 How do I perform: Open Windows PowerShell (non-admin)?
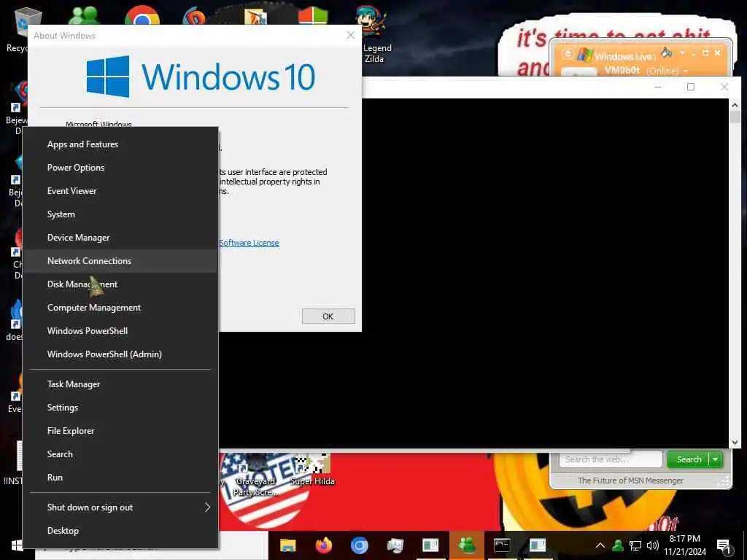[120, 331]
